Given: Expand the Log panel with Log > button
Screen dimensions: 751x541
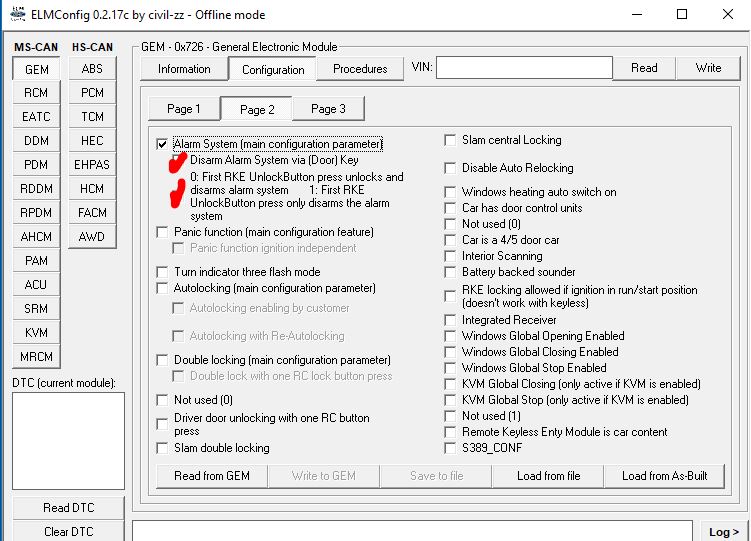Looking at the screenshot, I should pyautogui.click(x=724, y=532).
